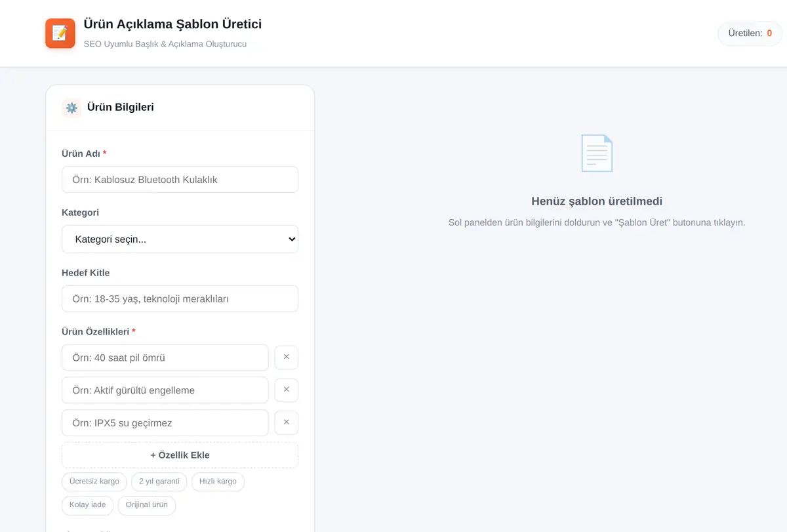Click into the Hedef Kitle field

(x=180, y=298)
